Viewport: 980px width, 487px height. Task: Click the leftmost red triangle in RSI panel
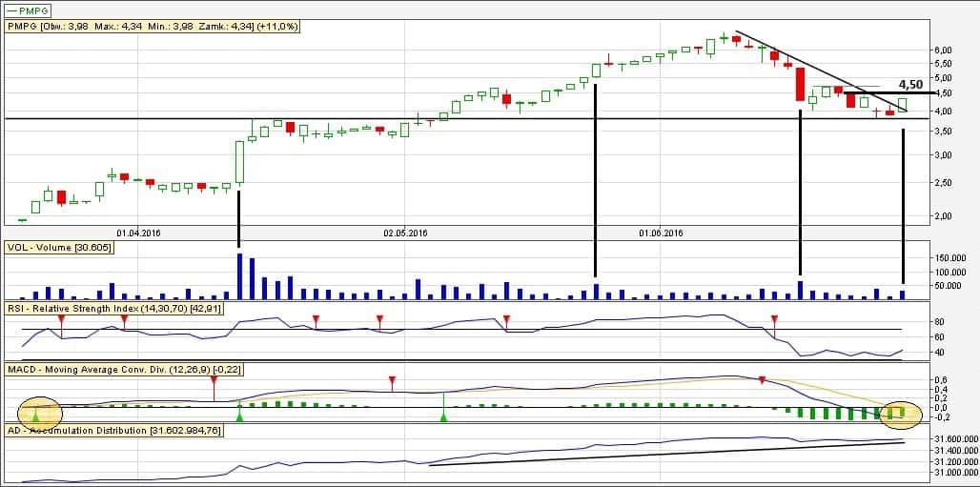(x=61, y=318)
